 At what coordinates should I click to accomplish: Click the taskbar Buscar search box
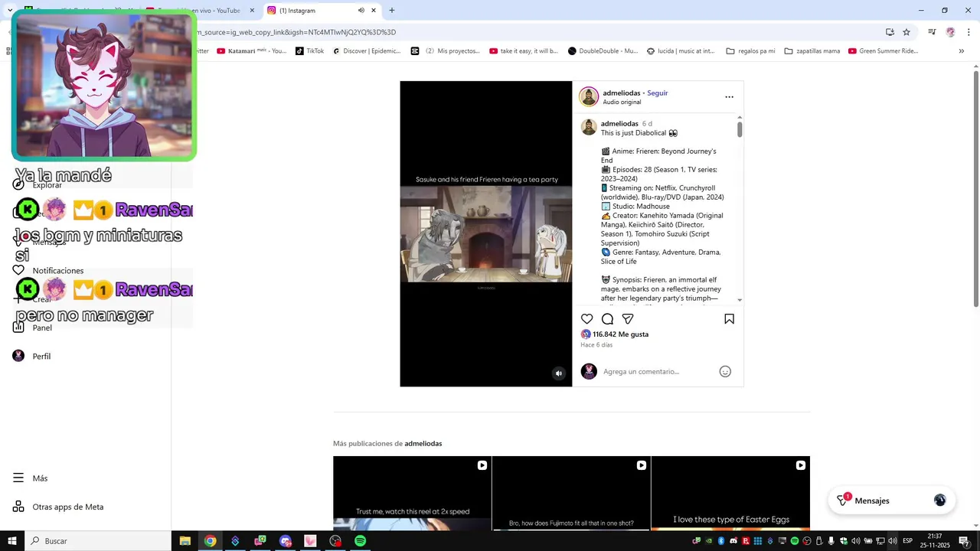coord(98,541)
